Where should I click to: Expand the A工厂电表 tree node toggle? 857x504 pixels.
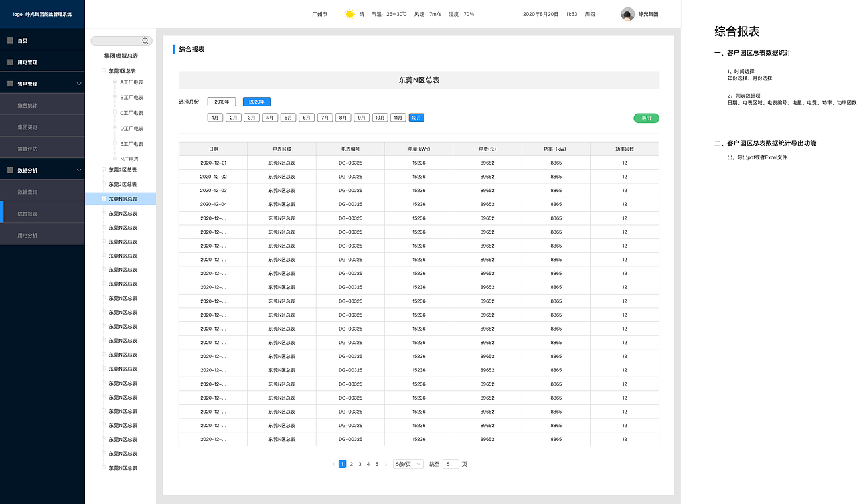[x=115, y=82]
